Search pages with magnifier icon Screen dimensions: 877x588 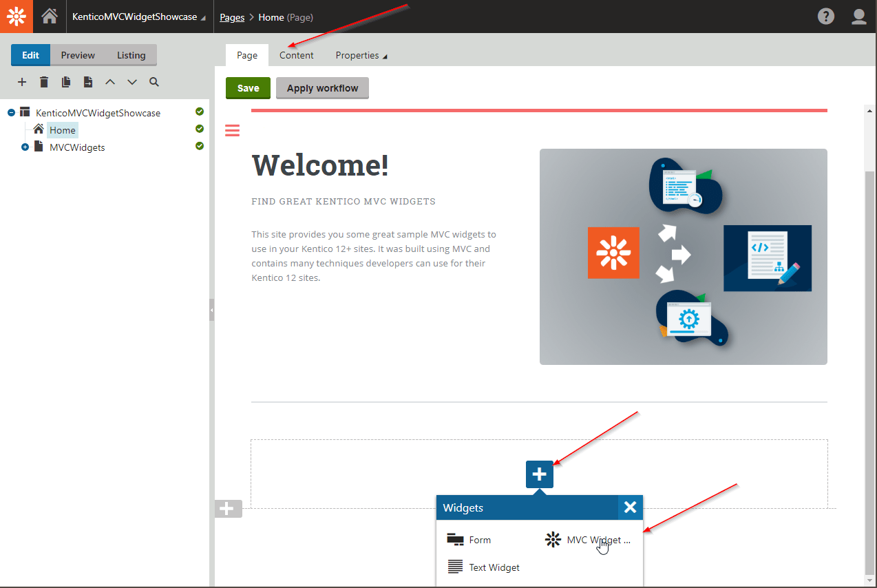(154, 82)
